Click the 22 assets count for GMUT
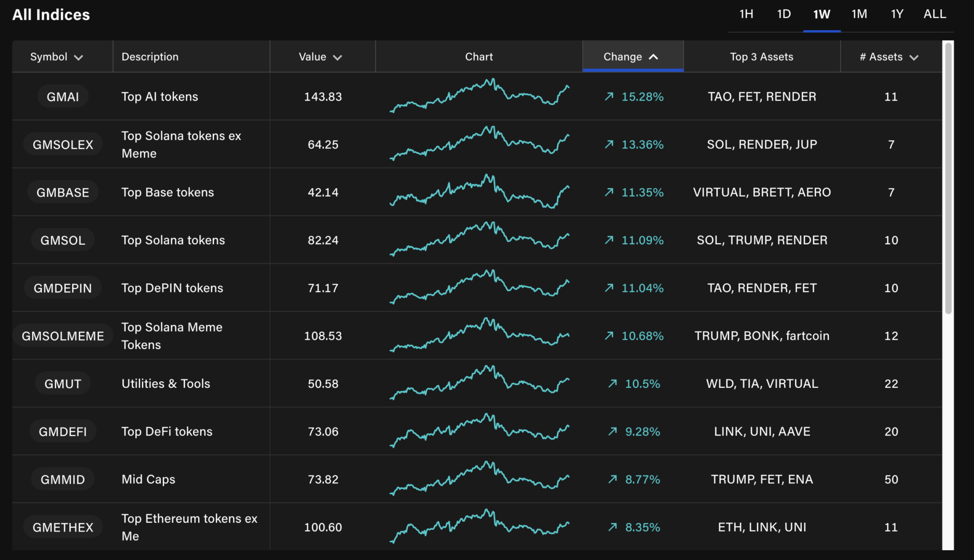The height and width of the screenshot is (560, 974). pyautogui.click(x=891, y=384)
